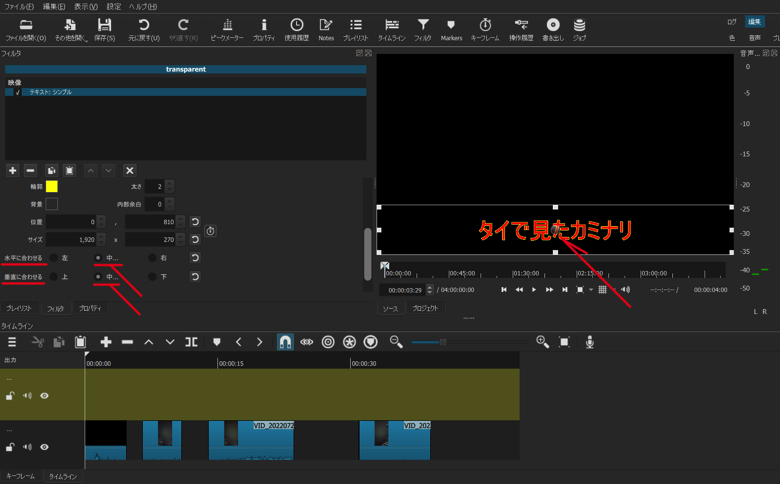
Task: Toggle the テキスト: シンプル filter checkbox
Action: click(18, 92)
